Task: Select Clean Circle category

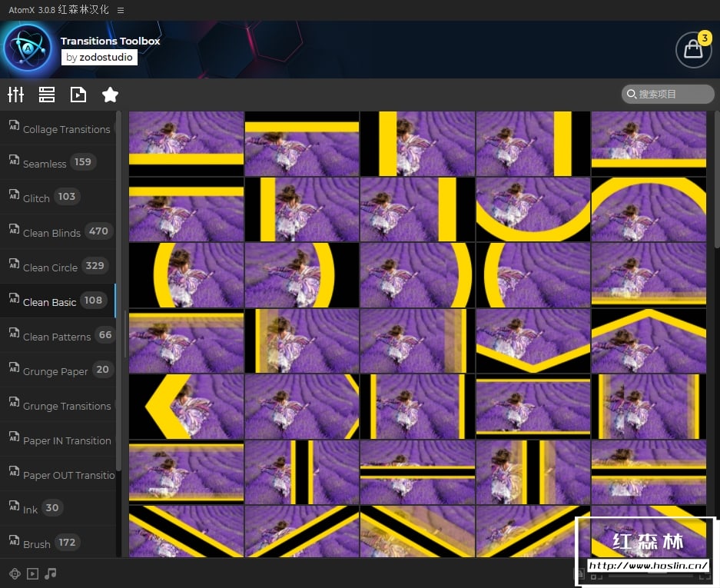Action: pyautogui.click(x=58, y=267)
